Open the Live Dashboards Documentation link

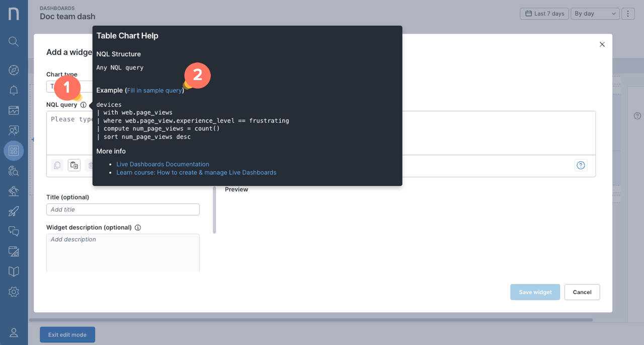163,164
